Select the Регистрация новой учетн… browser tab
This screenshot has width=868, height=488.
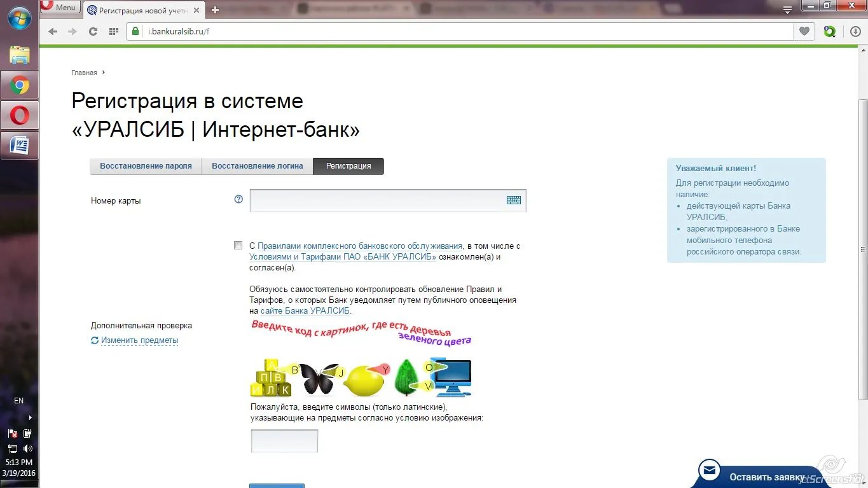[x=143, y=10]
